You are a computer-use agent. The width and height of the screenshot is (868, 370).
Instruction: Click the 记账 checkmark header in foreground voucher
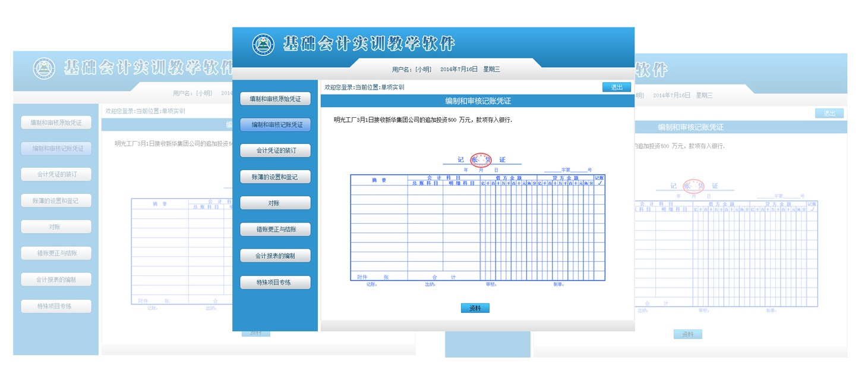(x=599, y=180)
